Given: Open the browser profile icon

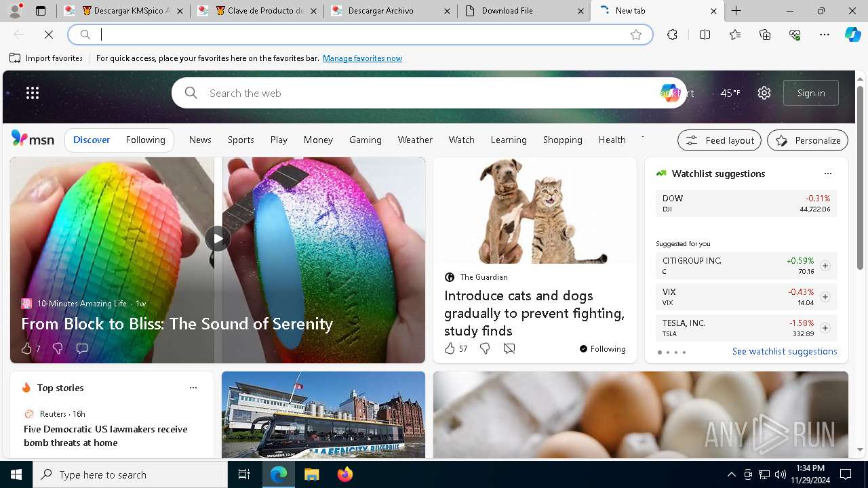Looking at the screenshot, I should (x=15, y=11).
